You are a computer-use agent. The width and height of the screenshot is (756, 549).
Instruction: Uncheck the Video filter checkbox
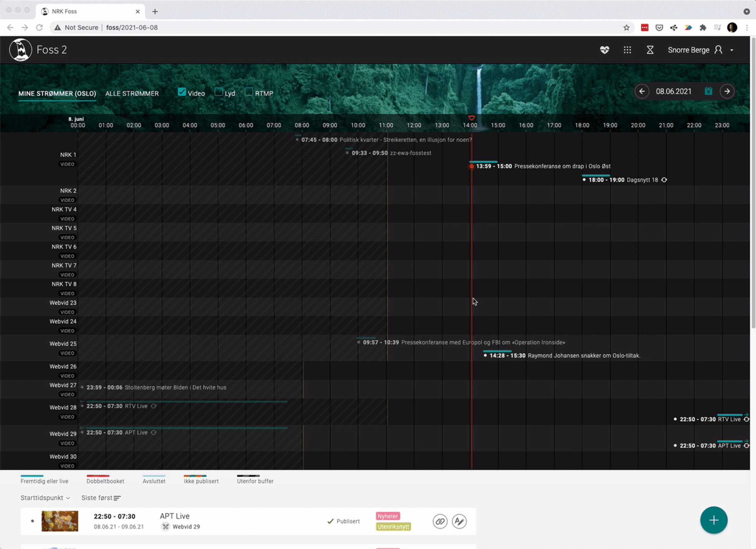click(x=182, y=92)
